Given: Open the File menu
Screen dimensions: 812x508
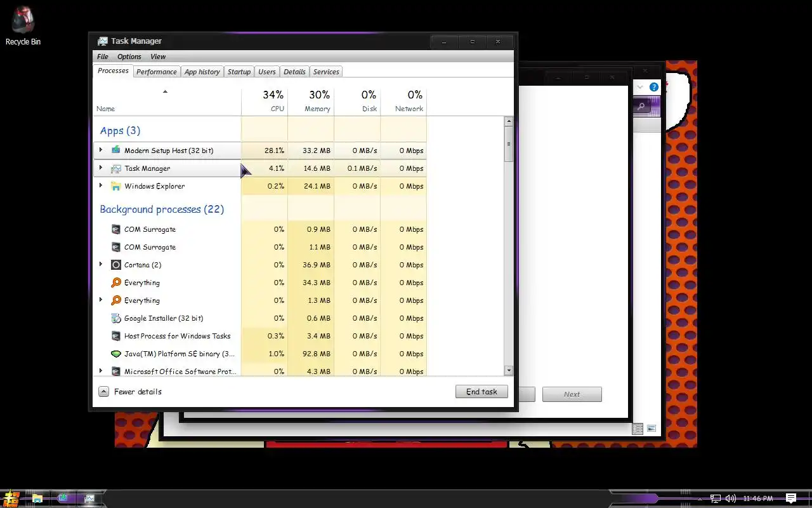Looking at the screenshot, I should pyautogui.click(x=103, y=57).
